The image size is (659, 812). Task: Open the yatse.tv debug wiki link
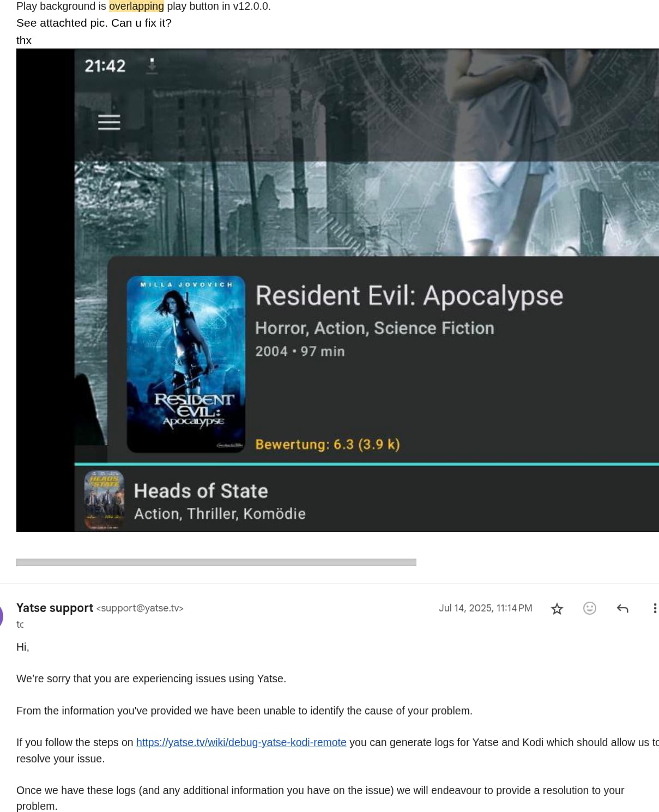point(241,742)
